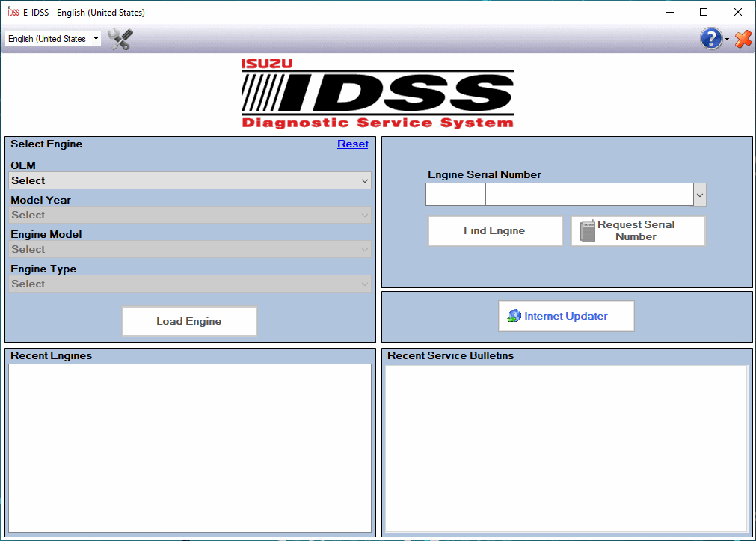Open the OEM Select dropdown
Screen dimensions: 756x541
coord(189,180)
